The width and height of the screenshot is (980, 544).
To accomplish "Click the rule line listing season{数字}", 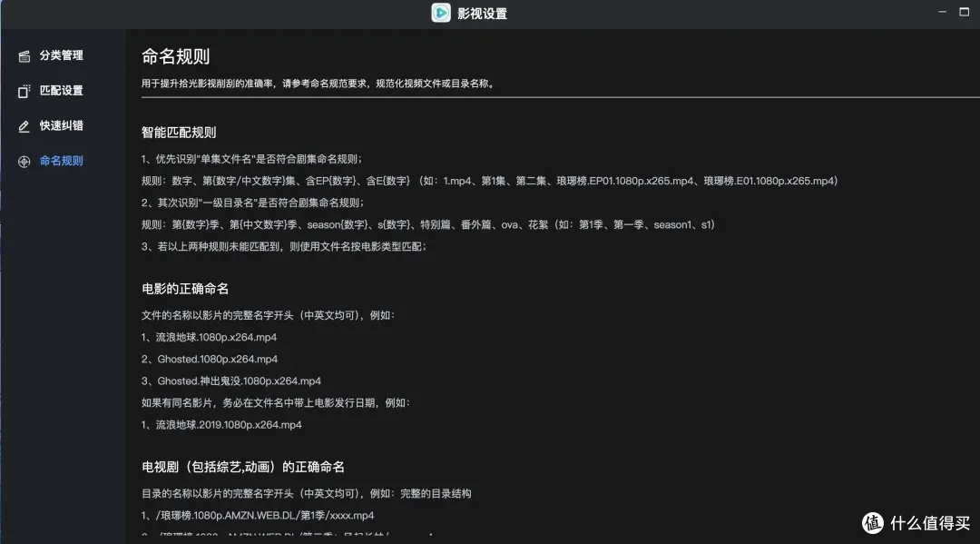I will pos(428,224).
